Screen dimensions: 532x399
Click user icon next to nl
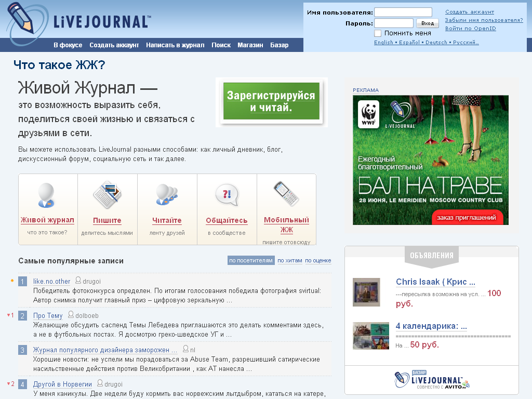coord(185,349)
